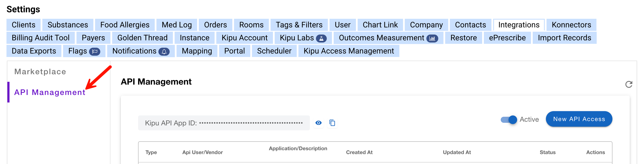The height and width of the screenshot is (164, 644).
Task: Copy the Kipu API App ID
Action: click(332, 123)
